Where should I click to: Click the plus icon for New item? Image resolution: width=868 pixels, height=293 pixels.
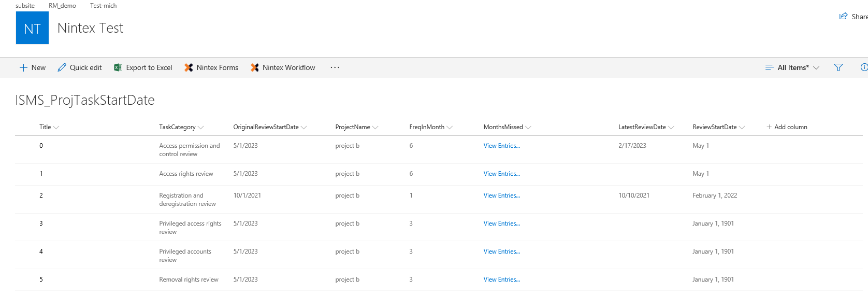click(x=23, y=67)
